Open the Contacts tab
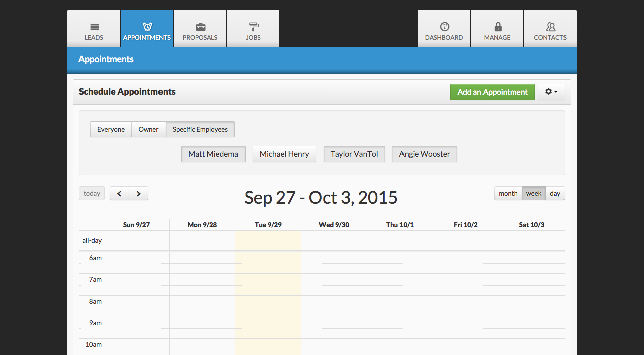The image size is (644, 355). [550, 29]
